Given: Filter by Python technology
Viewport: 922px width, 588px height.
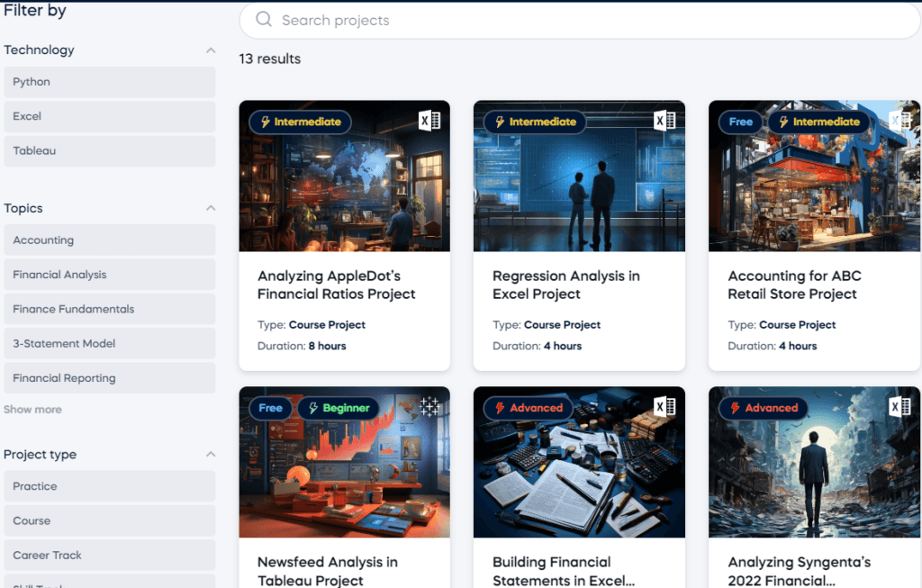Looking at the screenshot, I should tap(109, 82).
